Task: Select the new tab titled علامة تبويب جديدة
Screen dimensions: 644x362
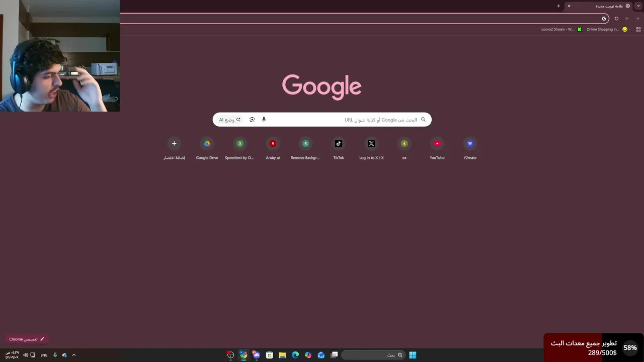Action: pos(599,6)
